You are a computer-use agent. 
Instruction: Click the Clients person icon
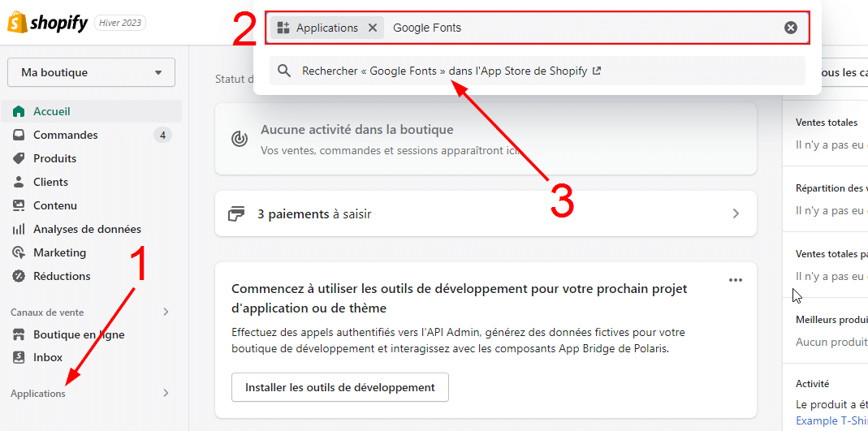19,182
